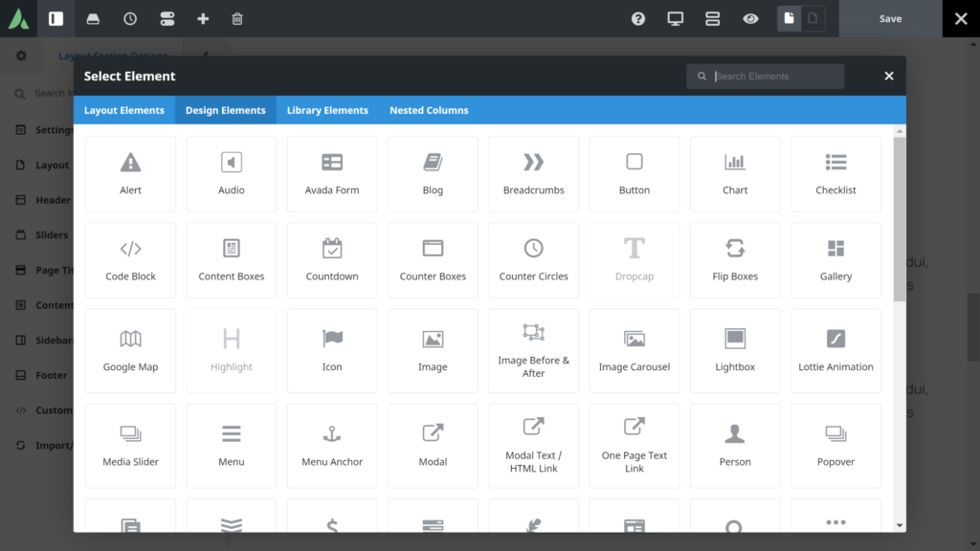Exit builder with top-right X

click(x=961, y=19)
